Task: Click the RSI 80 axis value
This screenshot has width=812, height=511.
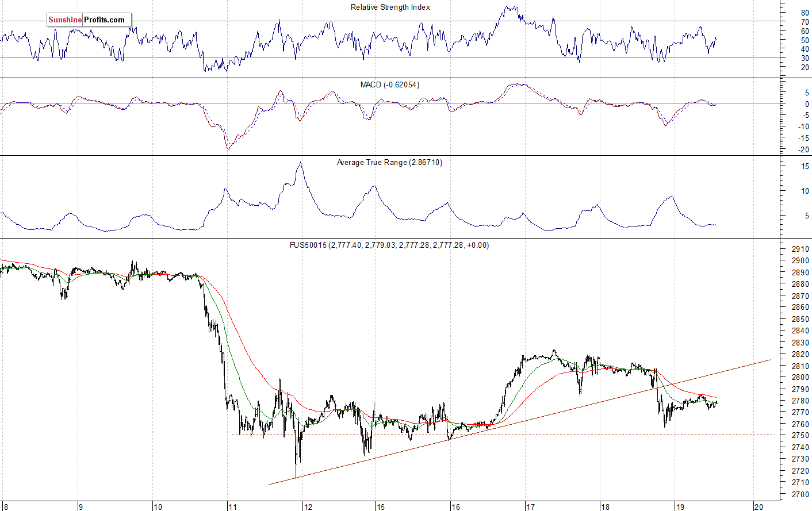Action: point(805,13)
